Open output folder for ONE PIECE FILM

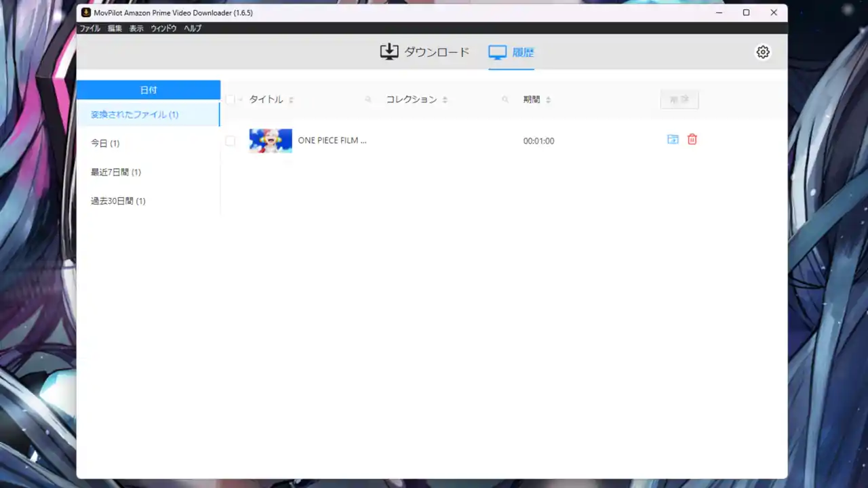673,140
